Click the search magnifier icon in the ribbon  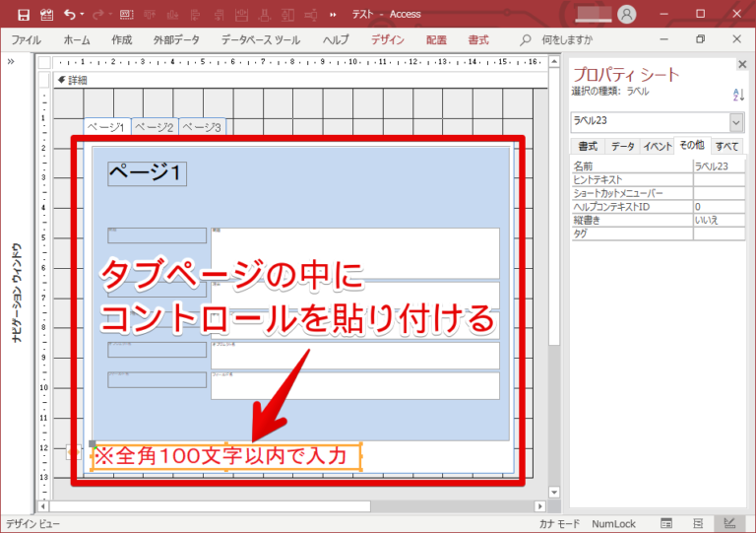pyautogui.click(x=526, y=40)
